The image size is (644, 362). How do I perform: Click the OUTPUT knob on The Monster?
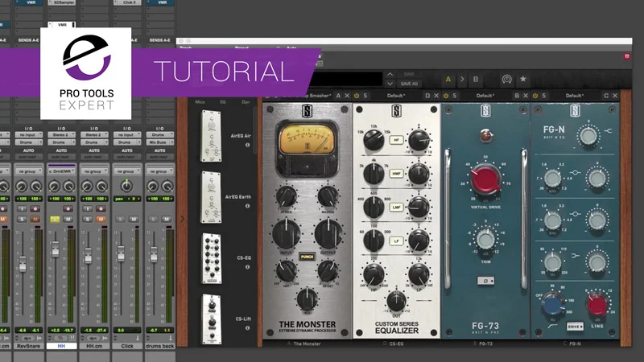click(x=328, y=233)
